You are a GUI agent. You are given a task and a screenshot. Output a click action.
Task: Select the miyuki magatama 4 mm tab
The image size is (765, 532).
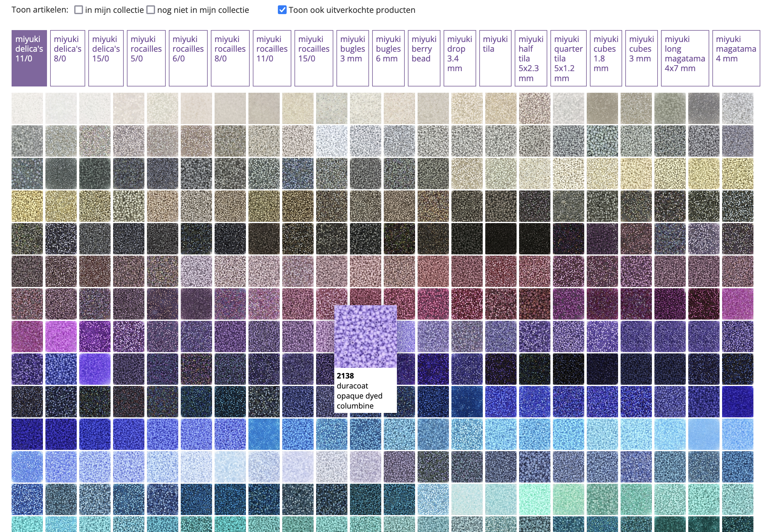pos(736,58)
